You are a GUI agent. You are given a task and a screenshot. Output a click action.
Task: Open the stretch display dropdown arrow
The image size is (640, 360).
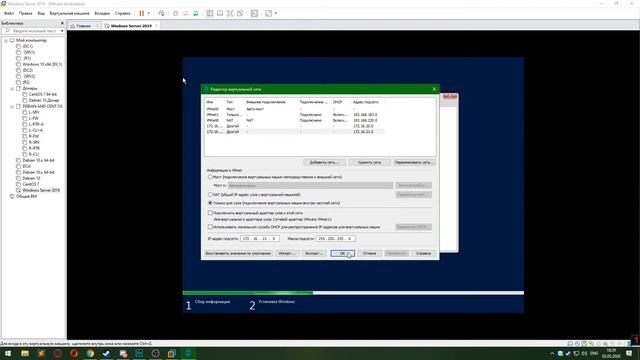pyautogui.click(x=276, y=13)
